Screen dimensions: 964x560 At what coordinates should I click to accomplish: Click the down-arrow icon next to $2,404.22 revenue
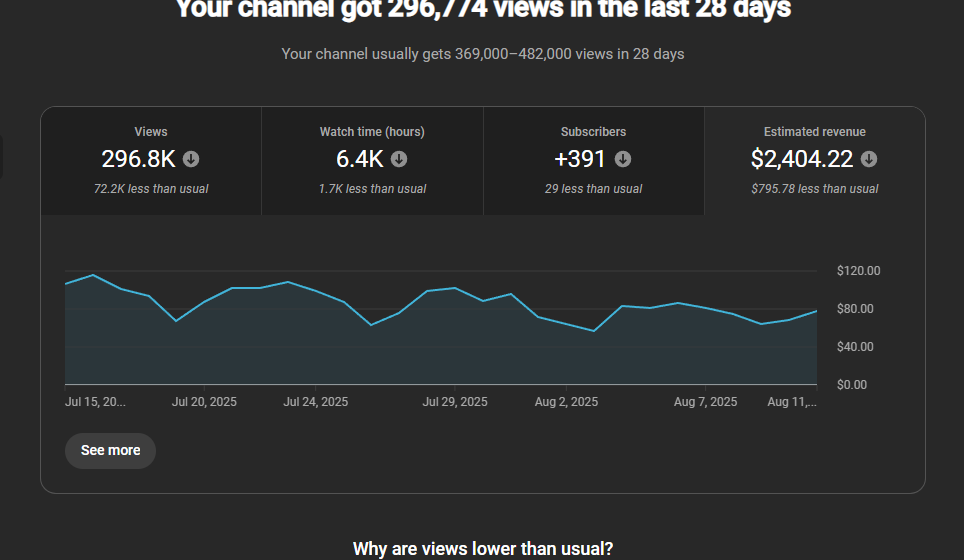869,159
